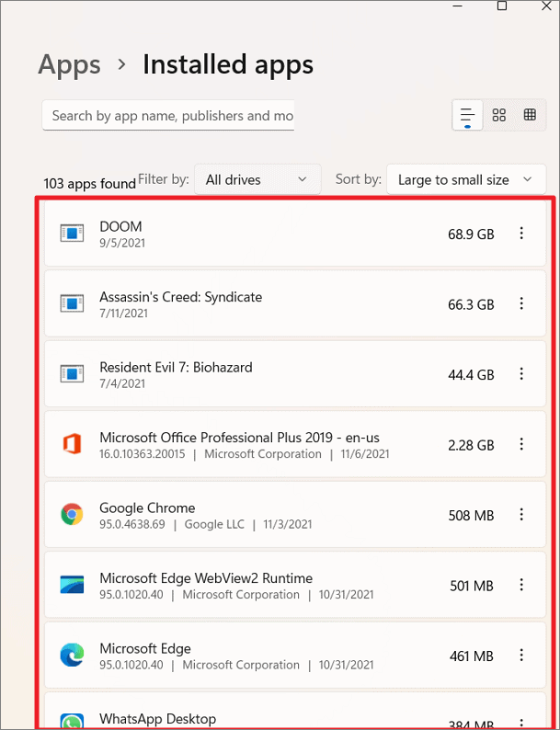Open more options for Microsoft Office Professional Plus
560x730 pixels.
point(521,444)
